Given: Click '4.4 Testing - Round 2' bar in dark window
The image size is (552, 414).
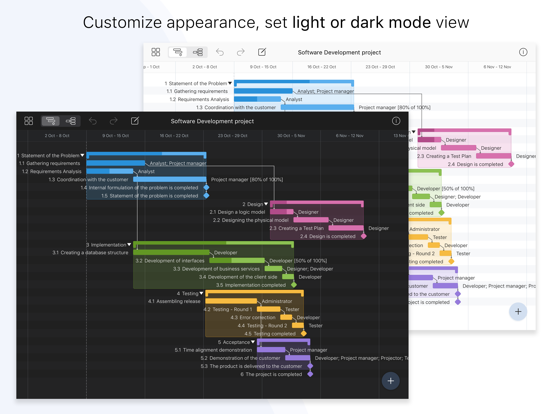Looking at the screenshot, I should [298, 325].
